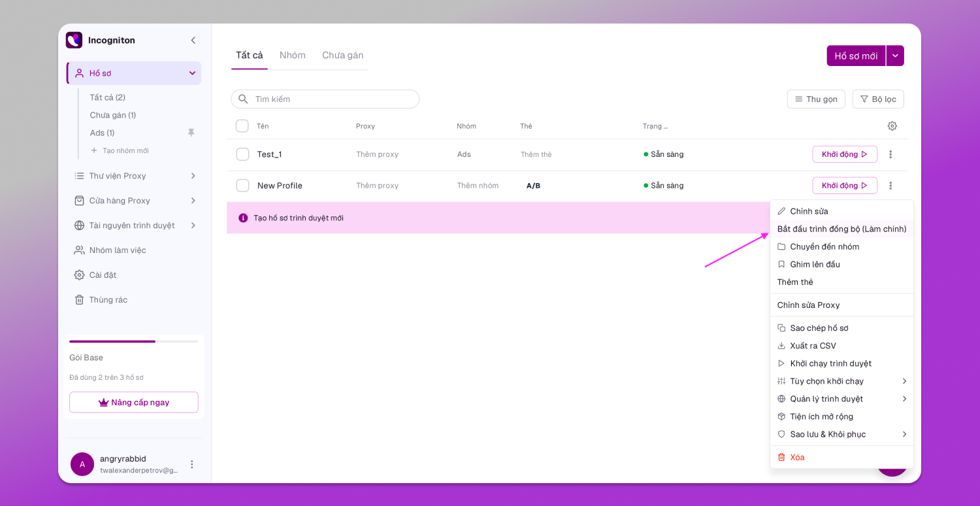980x506 pixels.
Task: Choose Xóa to delete the profile
Action: (841, 458)
